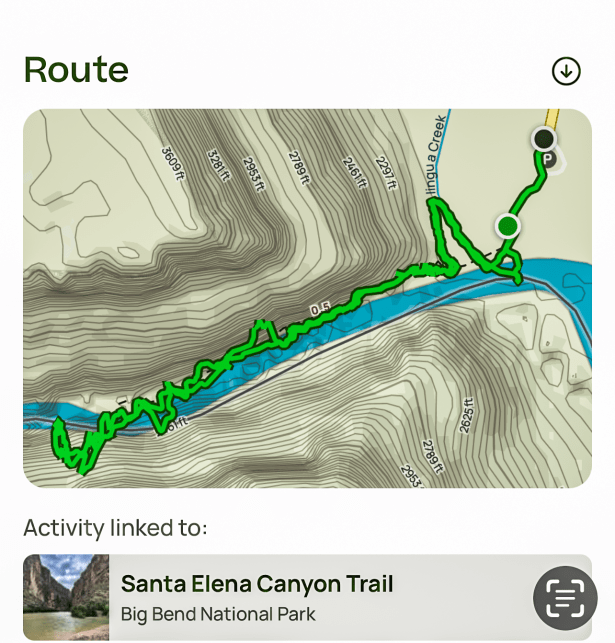Click the 2625 ft contour label
Screen dimensions: 615x643
(467, 413)
